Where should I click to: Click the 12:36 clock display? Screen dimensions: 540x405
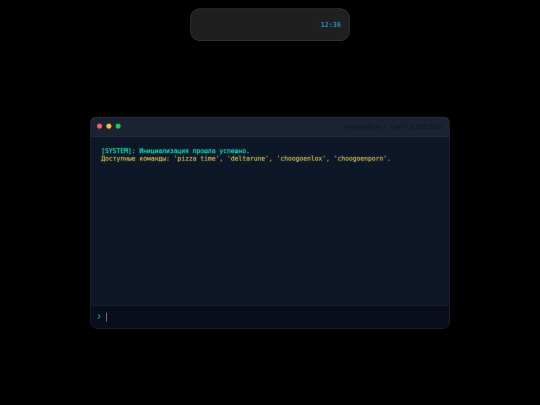[330, 24]
